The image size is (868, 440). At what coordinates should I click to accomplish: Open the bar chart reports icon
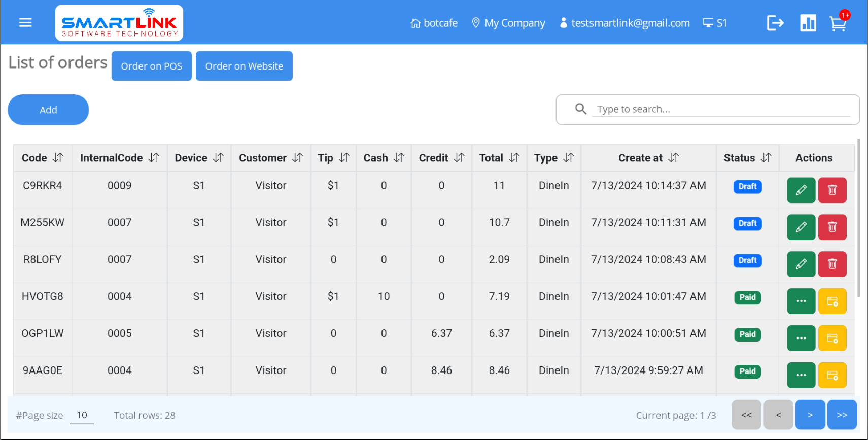(x=808, y=23)
